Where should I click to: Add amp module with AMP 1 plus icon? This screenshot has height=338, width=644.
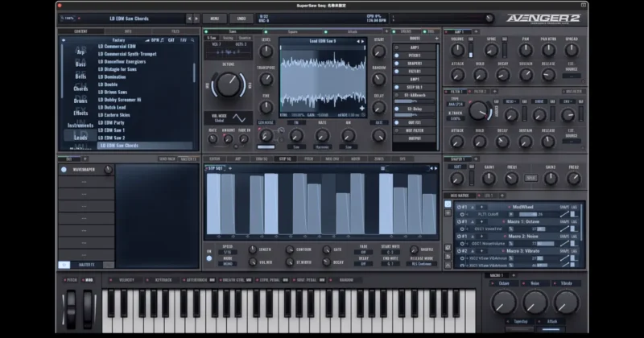pos(476,31)
